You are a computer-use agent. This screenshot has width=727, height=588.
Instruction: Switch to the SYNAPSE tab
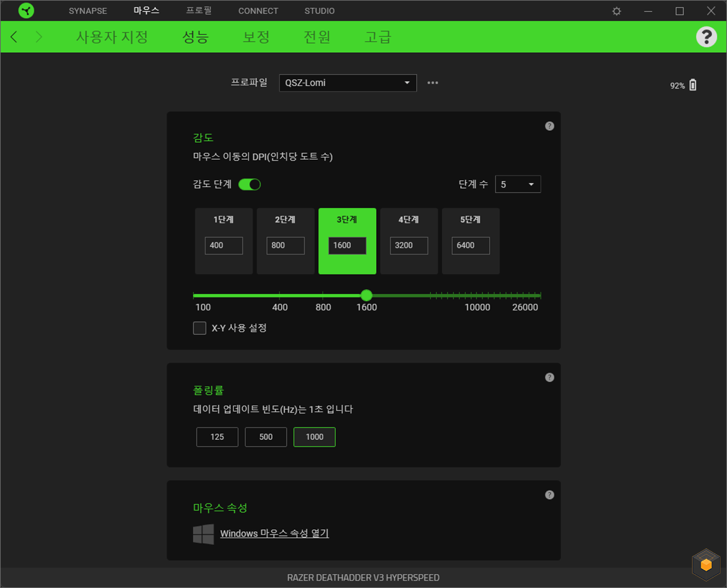coord(88,11)
